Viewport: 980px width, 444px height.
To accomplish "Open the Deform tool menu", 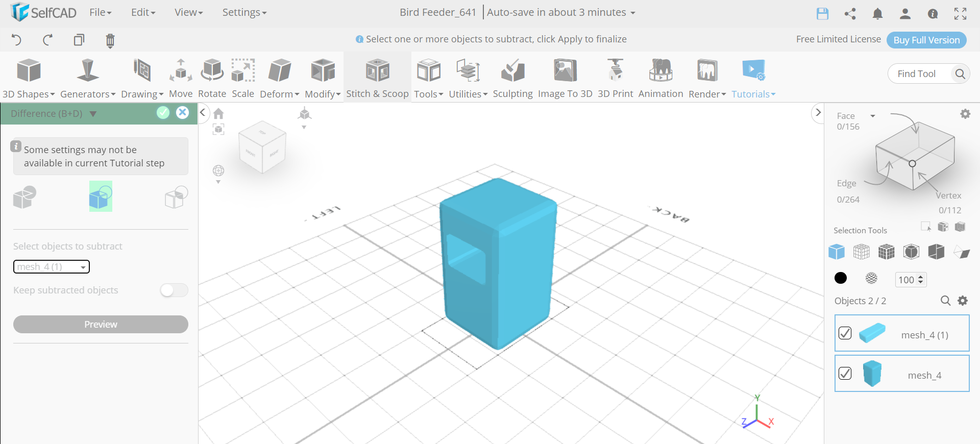I will (279, 78).
